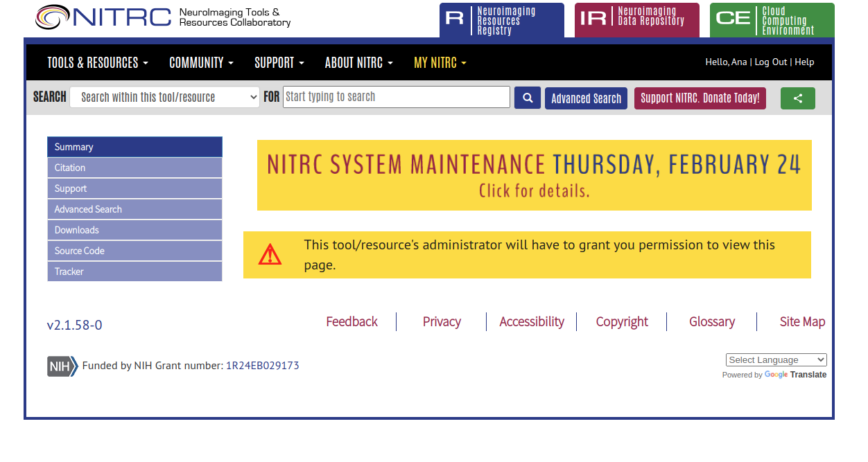The width and height of the screenshot is (868, 462).
Task: Expand the Tools & Resources menu
Action: (x=97, y=63)
